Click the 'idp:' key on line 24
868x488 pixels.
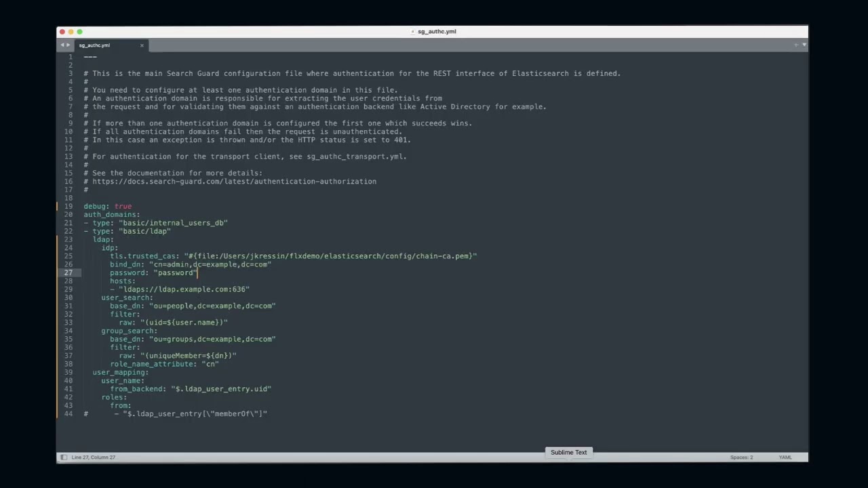click(x=110, y=248)
